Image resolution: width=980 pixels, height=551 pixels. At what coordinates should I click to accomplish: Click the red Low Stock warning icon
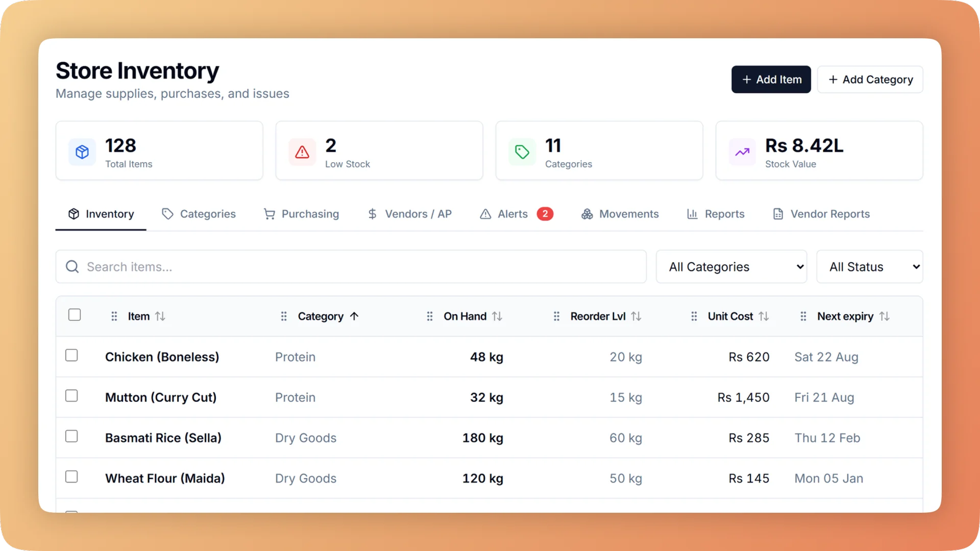tap(302, 152)
